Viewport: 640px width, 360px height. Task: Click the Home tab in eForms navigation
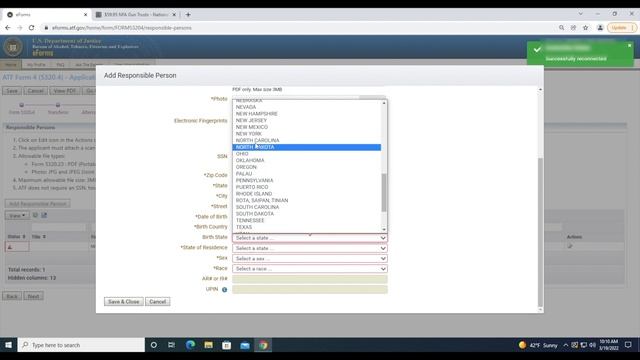[x=11, y=64]
